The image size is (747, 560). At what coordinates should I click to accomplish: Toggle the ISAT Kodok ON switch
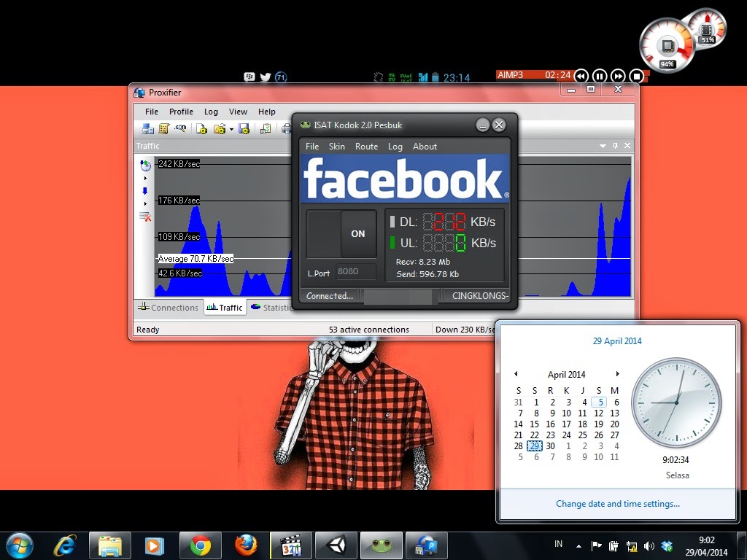(x=341, y=234)
